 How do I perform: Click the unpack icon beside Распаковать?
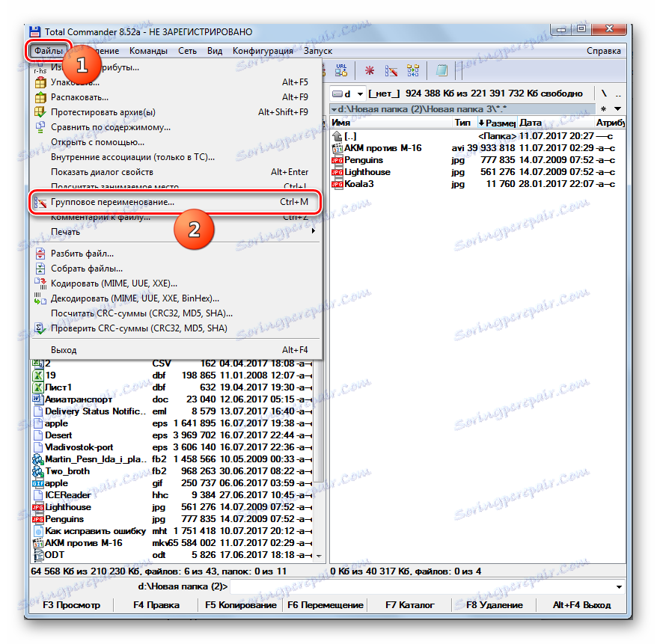coord(40,97)
